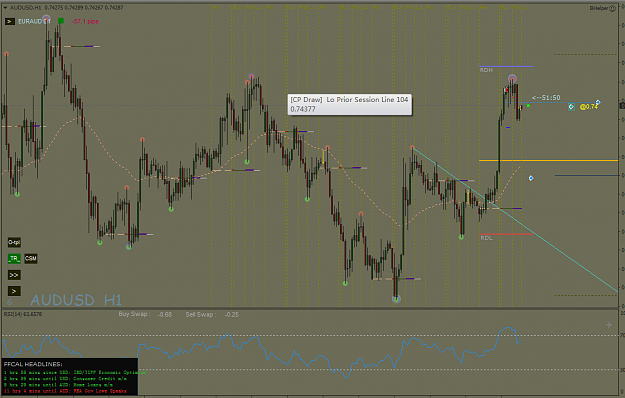Click the large AUDUSD H1 watermark label
This screenshot has height=398, width=625.
76,300
